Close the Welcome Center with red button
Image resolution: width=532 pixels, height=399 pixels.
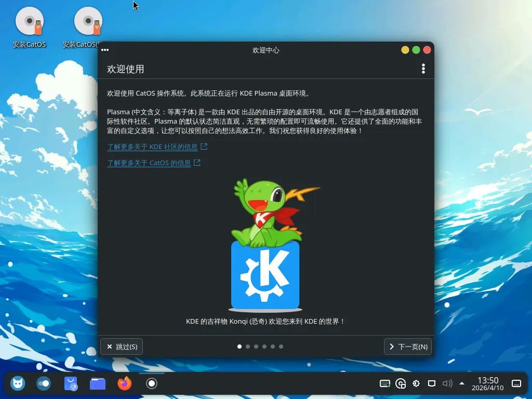427,50
